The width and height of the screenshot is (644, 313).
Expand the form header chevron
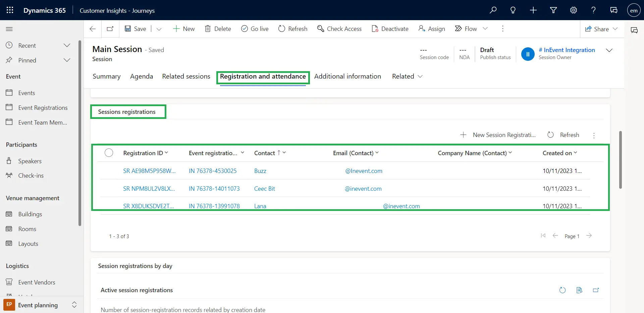(x=609, y=50)
